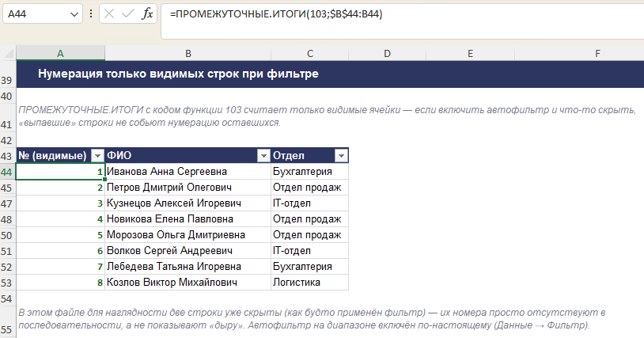Click 'IT-отдел' in Кузнецов's row
644x338 pixels.
tap(309, 203)
